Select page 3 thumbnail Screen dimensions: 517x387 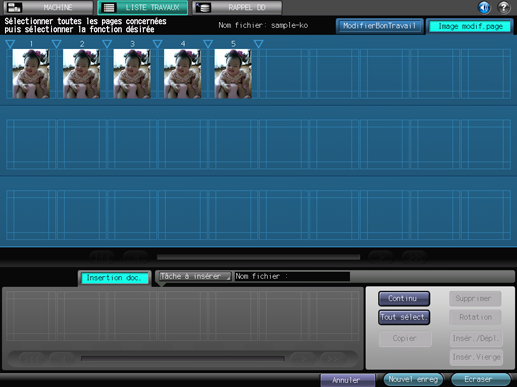click(x=132, y=74)
